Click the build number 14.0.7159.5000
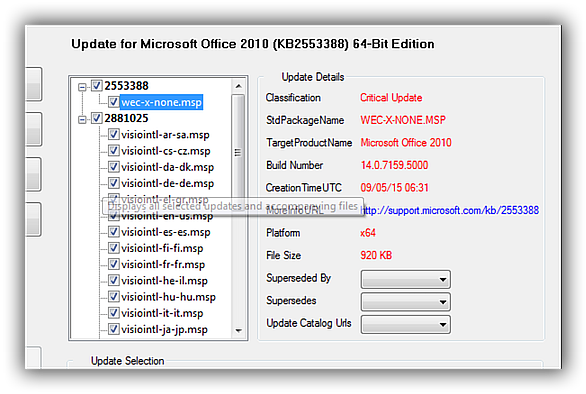Viewport: 586px width, 394px height. click(394, 165)
